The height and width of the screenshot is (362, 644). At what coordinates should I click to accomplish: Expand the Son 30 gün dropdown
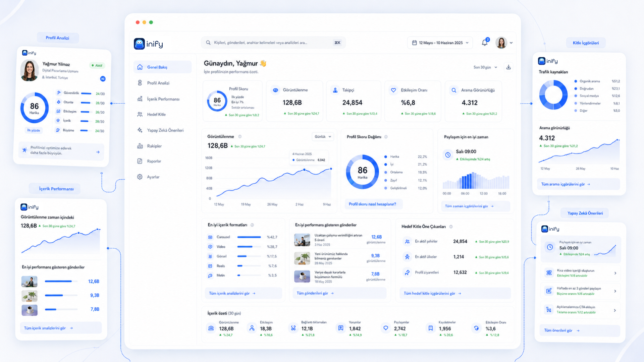tap(485, 67)
